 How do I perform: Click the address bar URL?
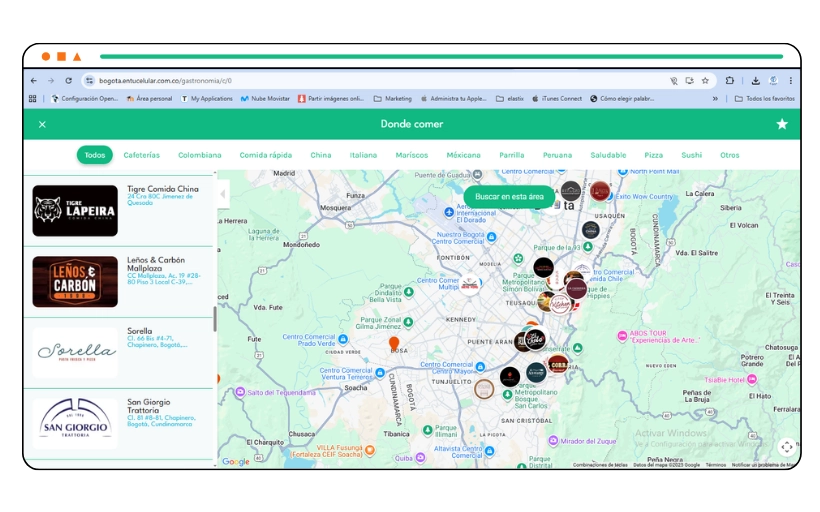pos(165,81)
